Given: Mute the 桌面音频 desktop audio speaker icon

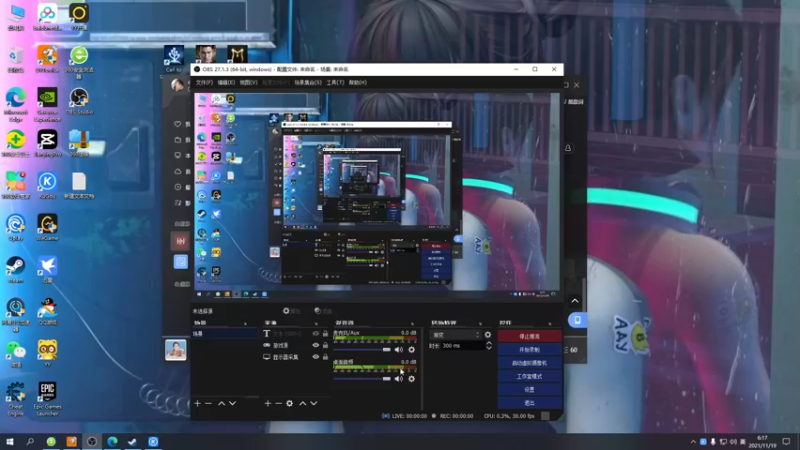Looking at the screenshot, I should (398, 379).
